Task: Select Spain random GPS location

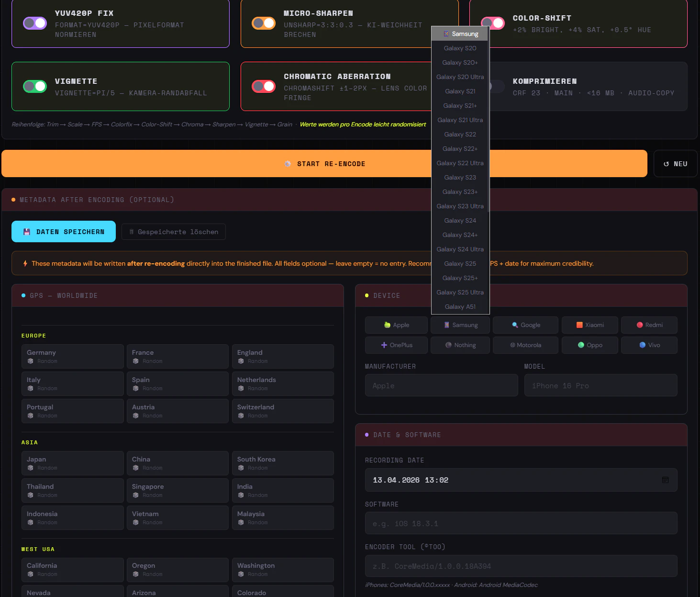Action: pos(178,384)
